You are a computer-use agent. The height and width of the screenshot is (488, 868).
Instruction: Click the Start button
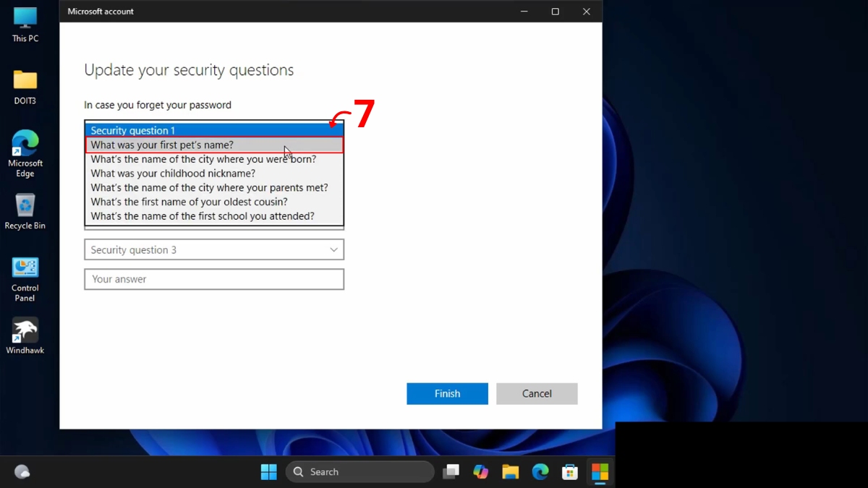point(268,471)
